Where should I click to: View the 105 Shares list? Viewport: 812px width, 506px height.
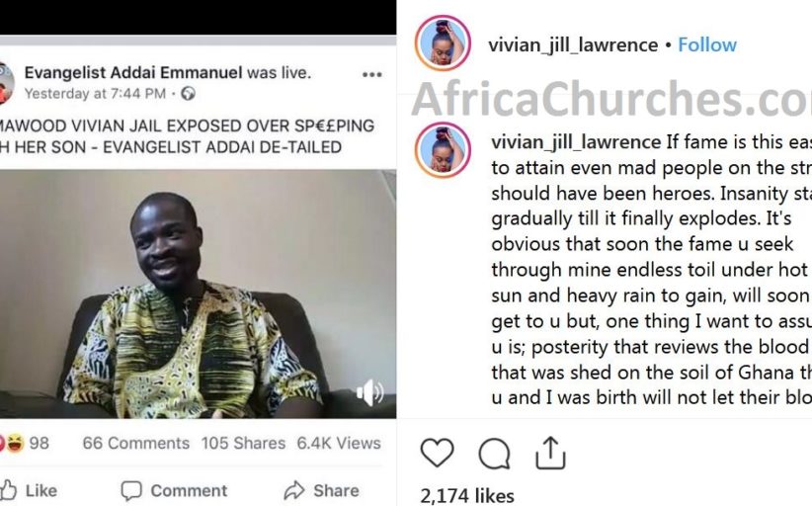tap(243, 444)
